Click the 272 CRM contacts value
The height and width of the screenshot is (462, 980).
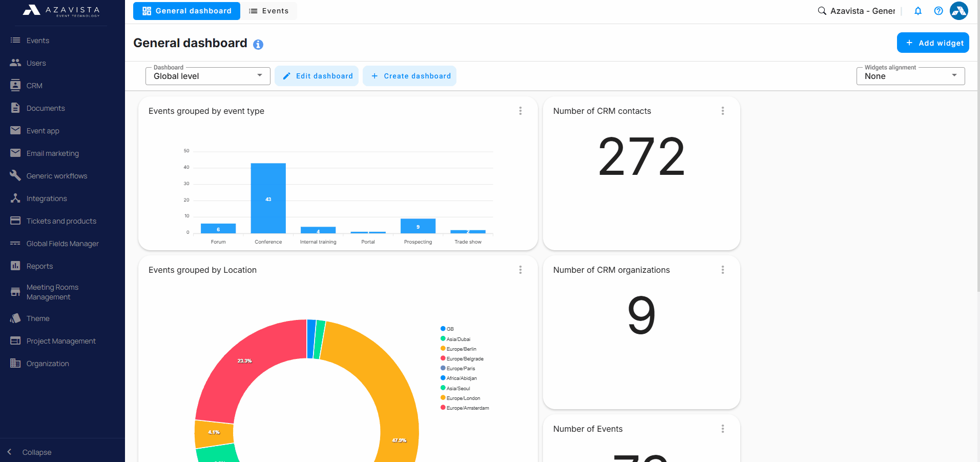tap(641, 157)
